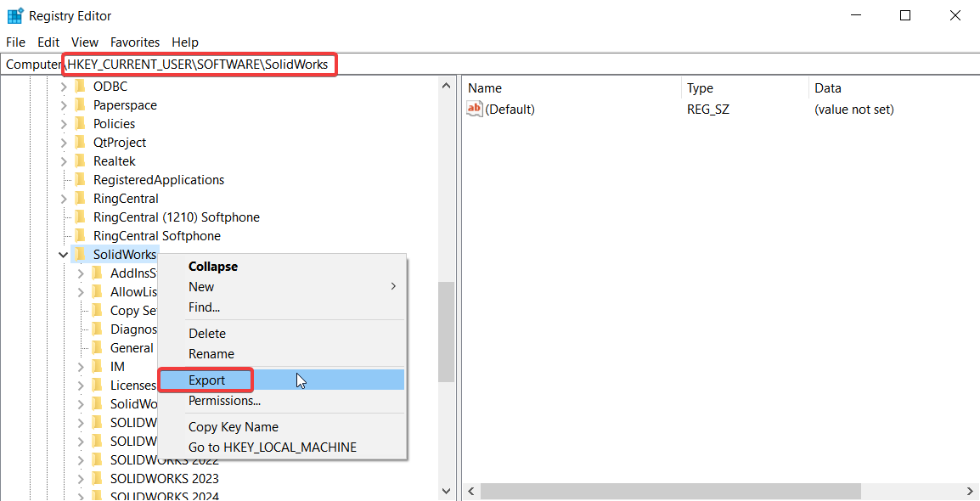Click the tree pane scroll up arrow
The height and width of the screenshot is (501, 980).
(x=446, y=86)
